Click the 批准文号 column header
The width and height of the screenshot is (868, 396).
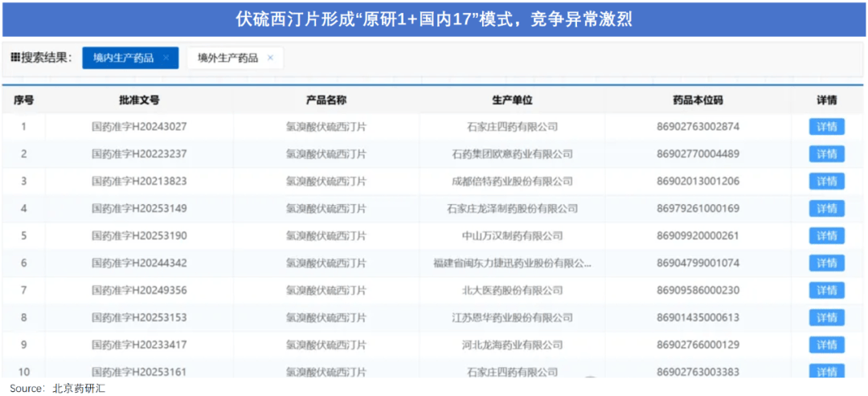[139, 100]
